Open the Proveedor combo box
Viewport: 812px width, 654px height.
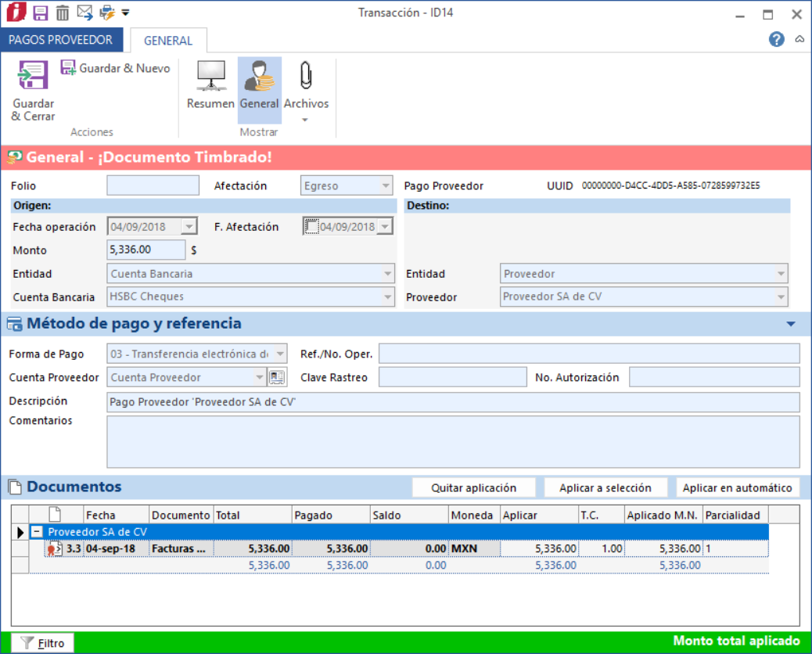click(x=779, y=297)
